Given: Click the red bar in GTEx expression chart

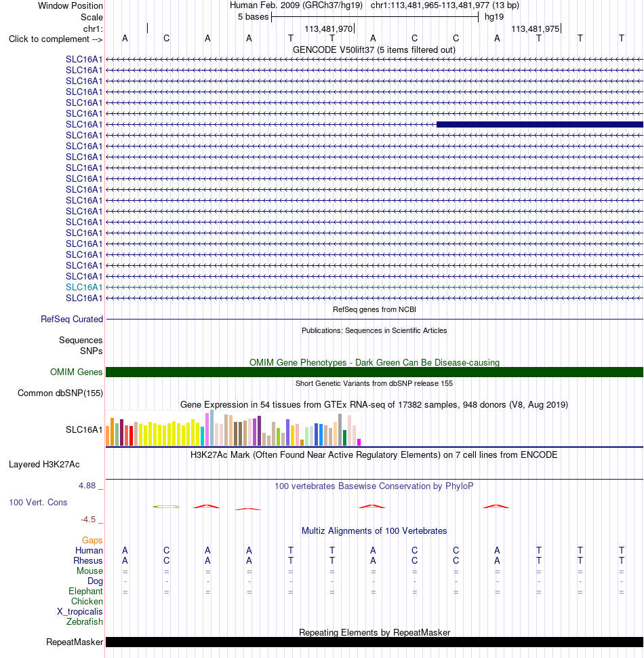Looking at the screenshot, I should click(x=132, y=436).
